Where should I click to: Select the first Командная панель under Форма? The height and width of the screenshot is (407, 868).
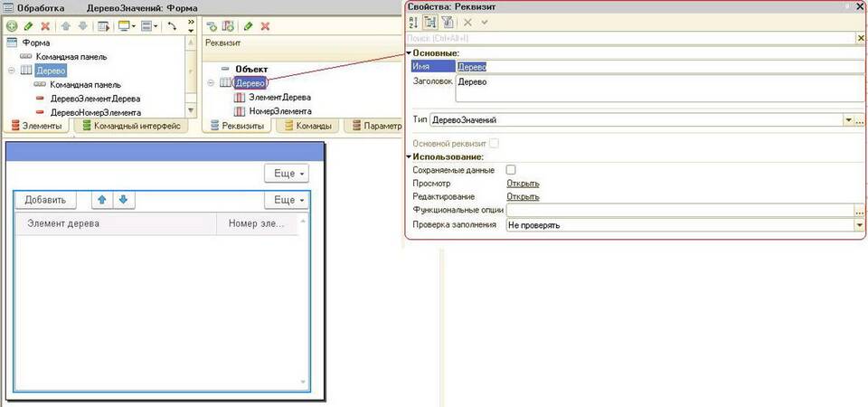pos(71,56)
